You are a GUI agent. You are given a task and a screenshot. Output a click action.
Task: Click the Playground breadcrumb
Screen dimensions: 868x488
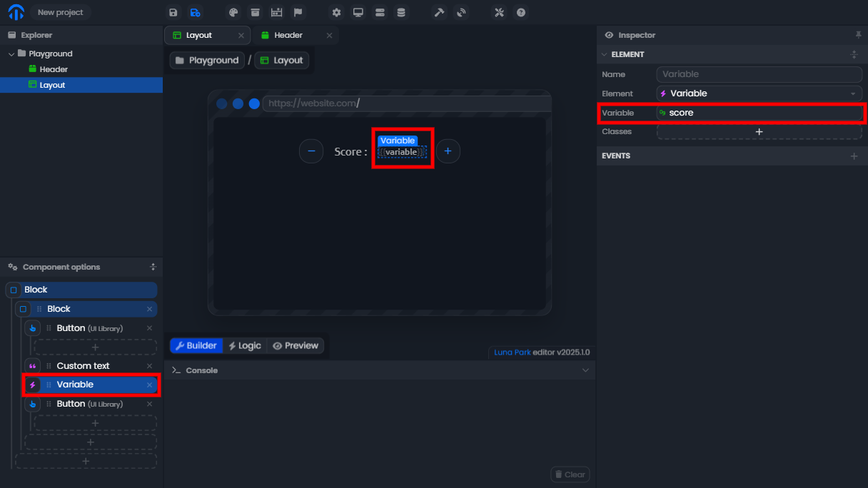tap(207, 61)
